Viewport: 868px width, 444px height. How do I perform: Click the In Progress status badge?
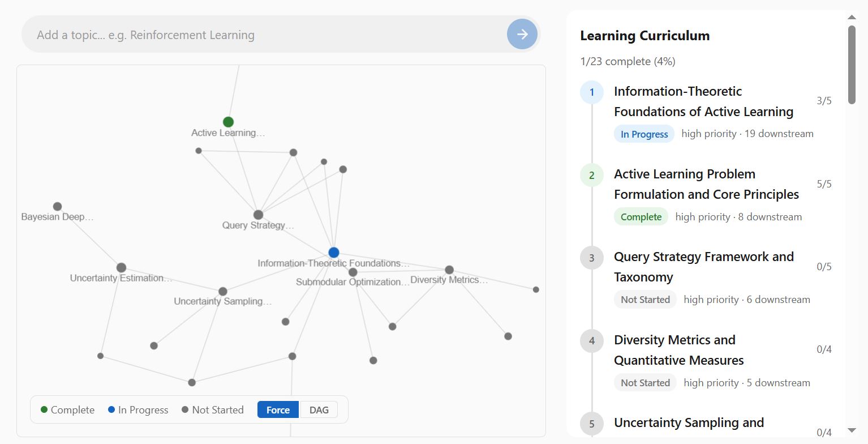tap(644, 134)
